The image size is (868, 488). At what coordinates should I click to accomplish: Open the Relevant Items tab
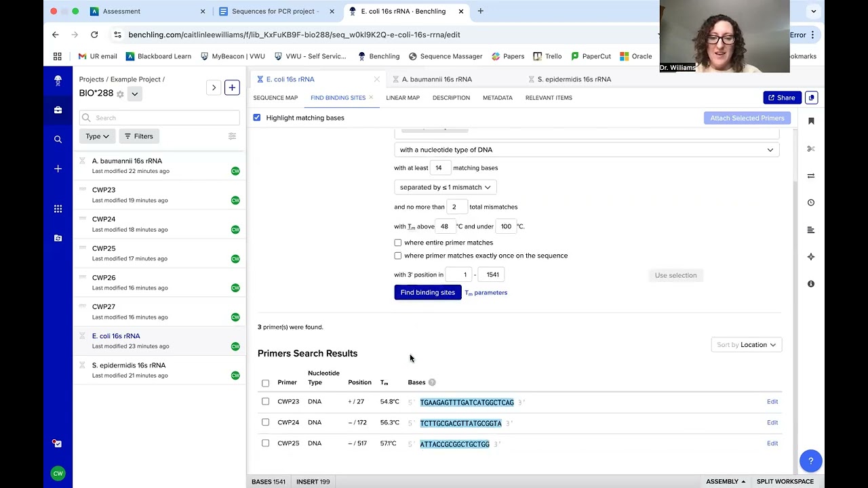(549, 98)
